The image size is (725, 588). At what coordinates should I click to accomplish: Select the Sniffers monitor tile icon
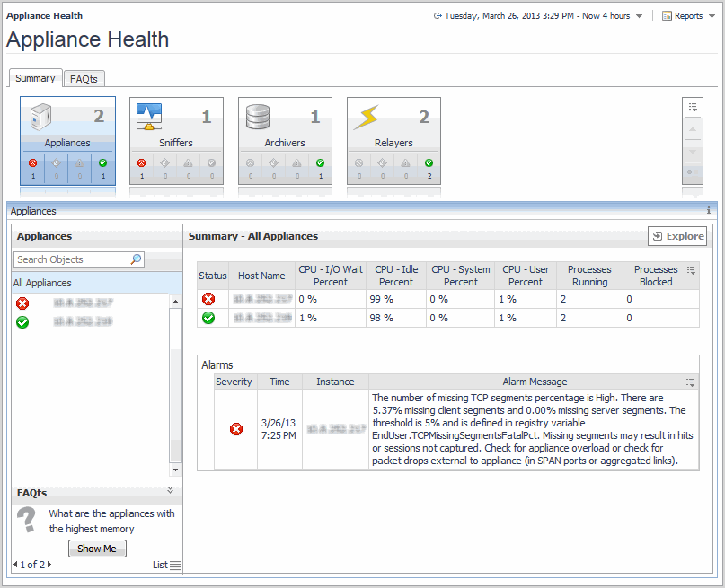tap(148, 116)
